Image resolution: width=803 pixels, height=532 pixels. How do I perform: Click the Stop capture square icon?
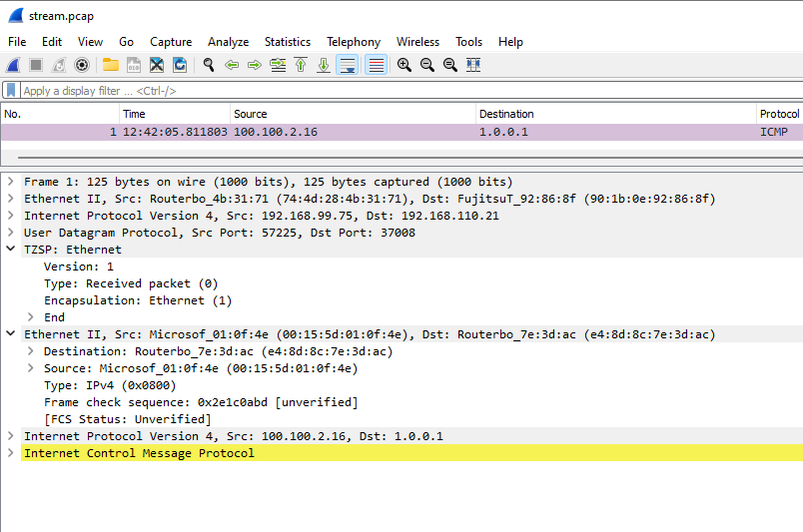[36, 65]
